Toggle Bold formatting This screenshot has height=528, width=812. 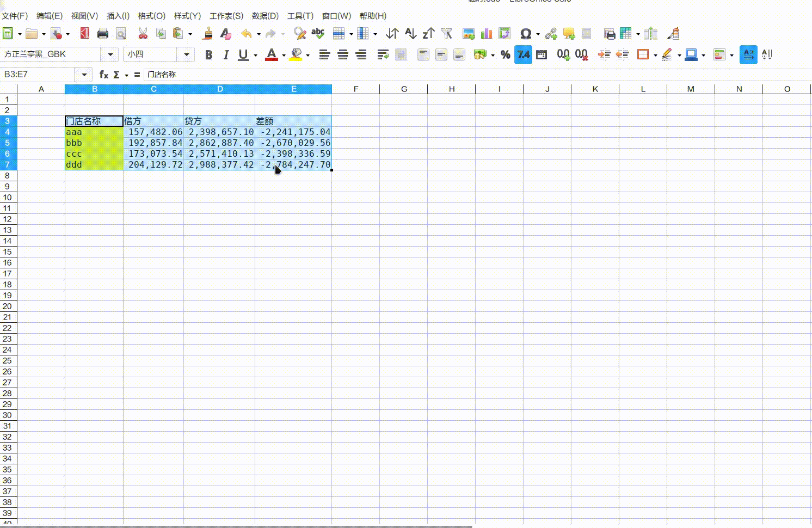click(x=208, y=54)
